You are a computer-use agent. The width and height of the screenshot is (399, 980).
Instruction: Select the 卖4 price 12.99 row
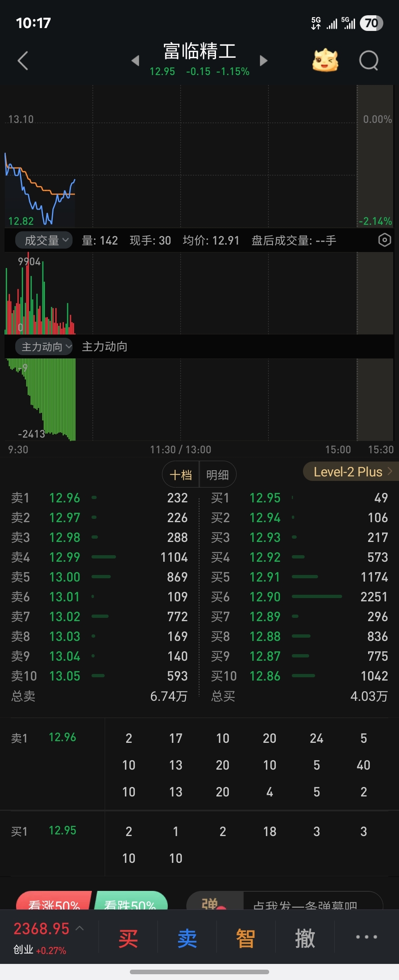point(99,557)
